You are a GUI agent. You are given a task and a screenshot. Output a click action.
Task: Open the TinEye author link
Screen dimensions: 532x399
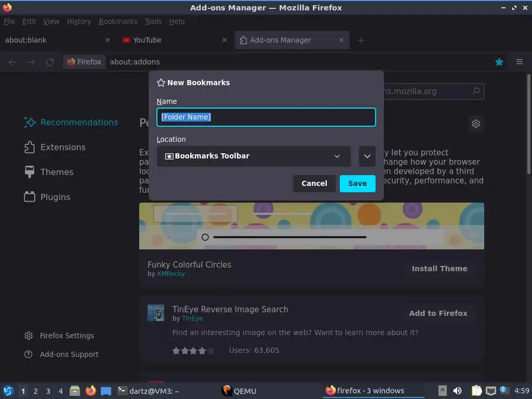pos(192,318)
